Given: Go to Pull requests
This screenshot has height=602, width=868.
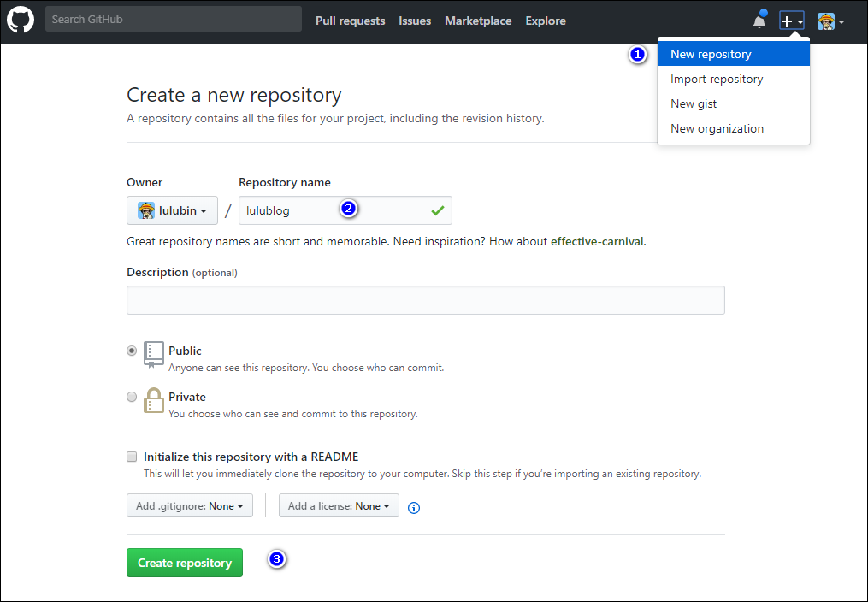Looking at the screenshot, I should point(351,21).
